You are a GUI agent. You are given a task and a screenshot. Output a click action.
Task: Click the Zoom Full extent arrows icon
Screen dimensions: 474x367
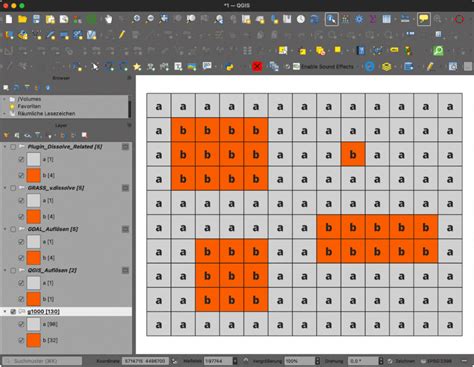click(164, 19)
